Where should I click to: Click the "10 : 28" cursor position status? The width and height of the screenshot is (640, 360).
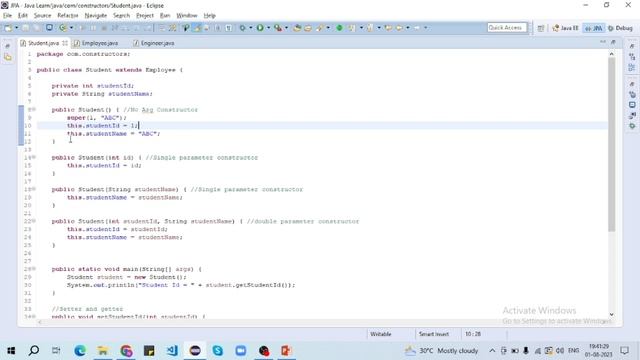[473, 334]
